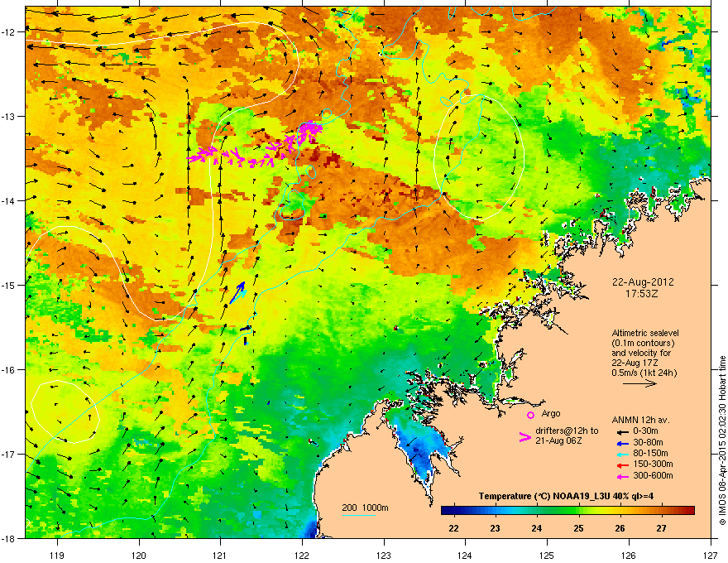728x563 pixels.
Task: Click the longitude axis label 125
Action: 547,555
